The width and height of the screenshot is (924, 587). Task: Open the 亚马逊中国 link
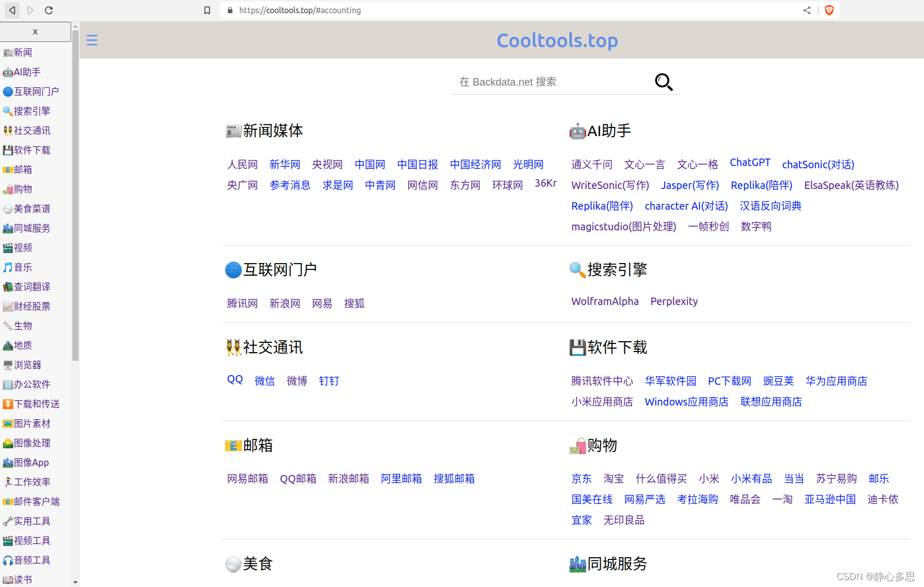(x=830, y=500)
